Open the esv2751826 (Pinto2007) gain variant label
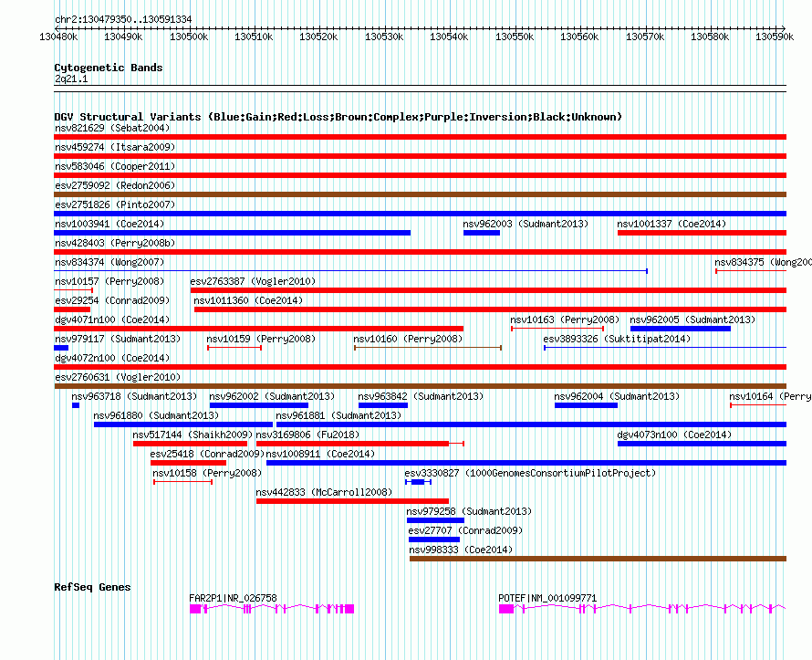The height and width of the screenshot is (660, 812). click(114, 204)
